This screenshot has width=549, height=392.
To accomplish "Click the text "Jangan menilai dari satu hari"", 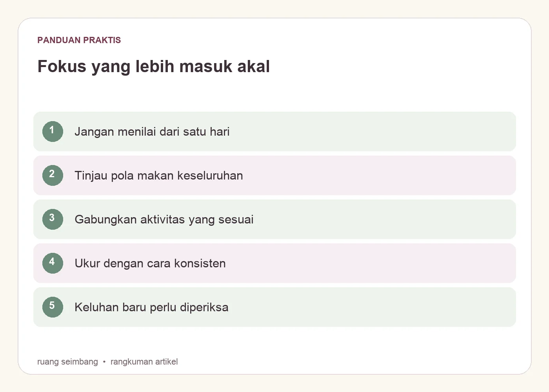I will point(152,132).
